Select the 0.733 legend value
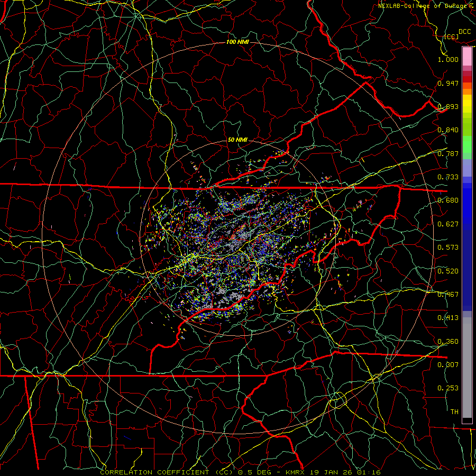This screenshot has width=476, height=476. point(448,177)
